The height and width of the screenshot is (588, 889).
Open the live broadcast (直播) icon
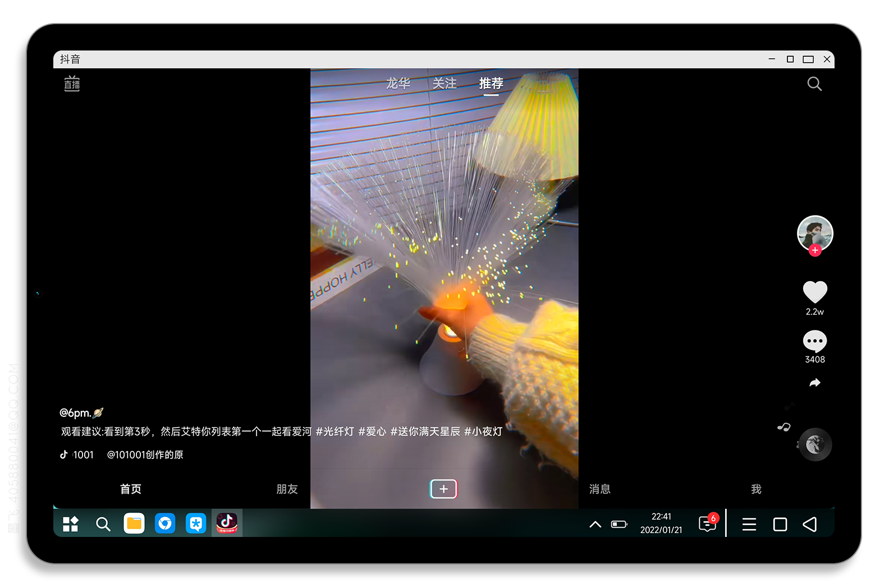(x=72, y=84)
